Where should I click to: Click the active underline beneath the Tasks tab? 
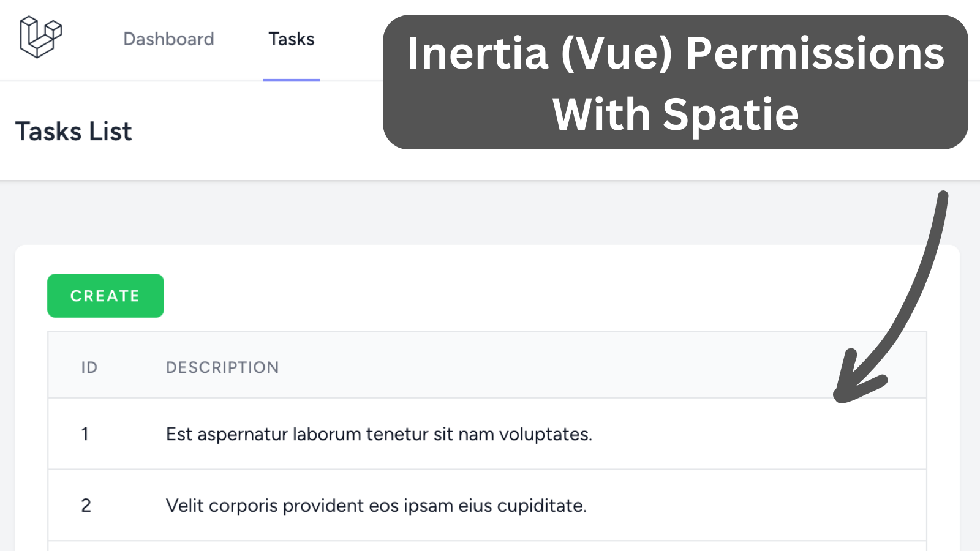click(x=292, y=80)
